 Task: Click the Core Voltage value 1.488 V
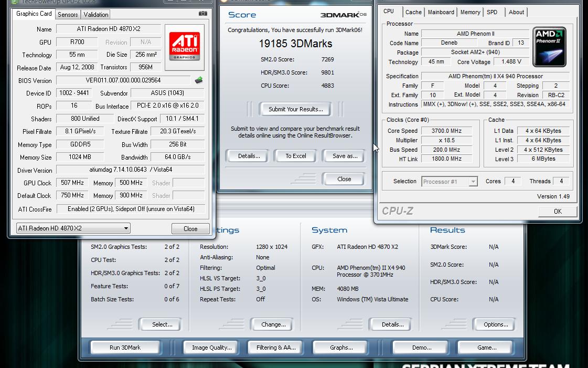[511, 61]
